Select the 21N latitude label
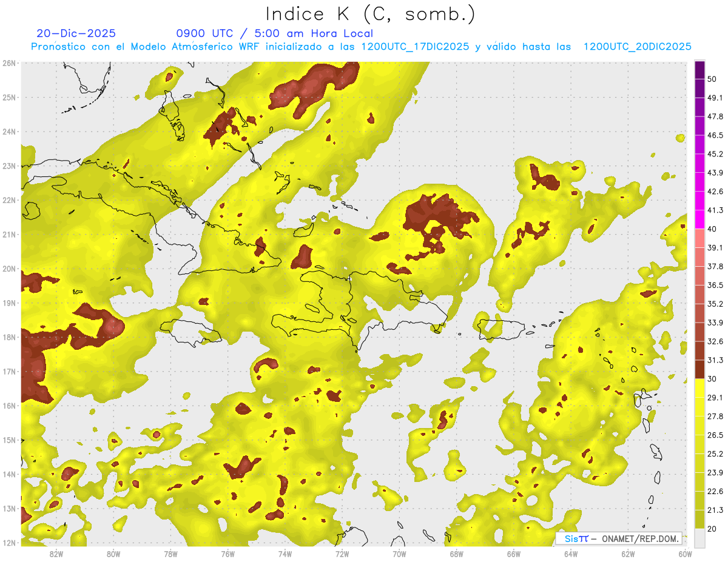 (x=9, y=234)
